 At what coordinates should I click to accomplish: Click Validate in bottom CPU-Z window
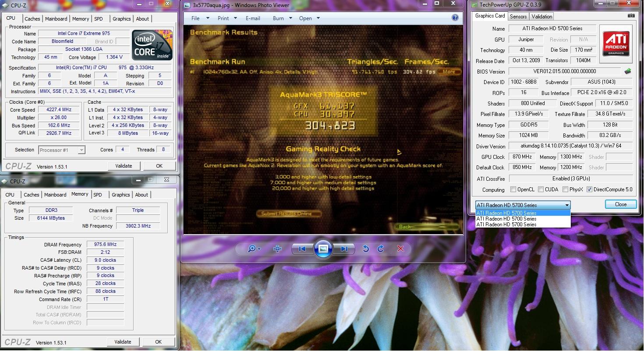coord(123,342)
